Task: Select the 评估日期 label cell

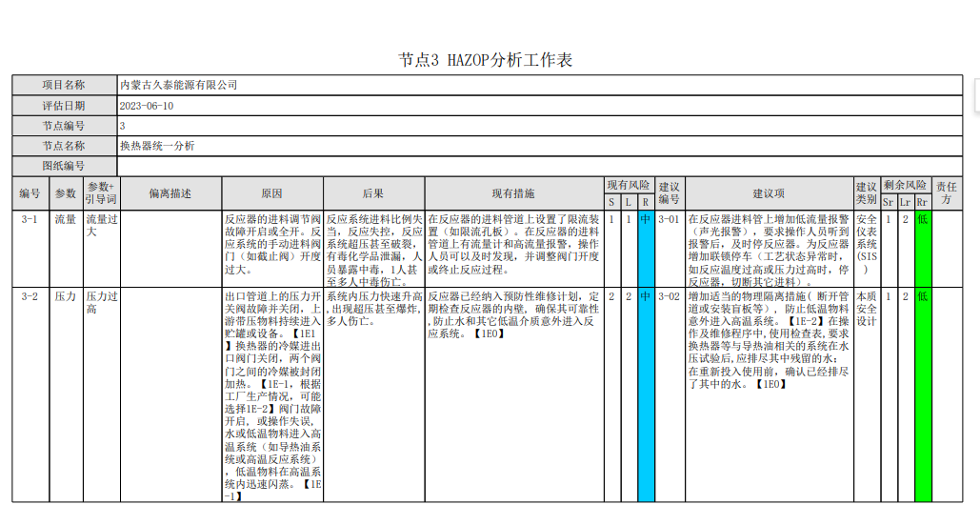Action: (65, 106)
